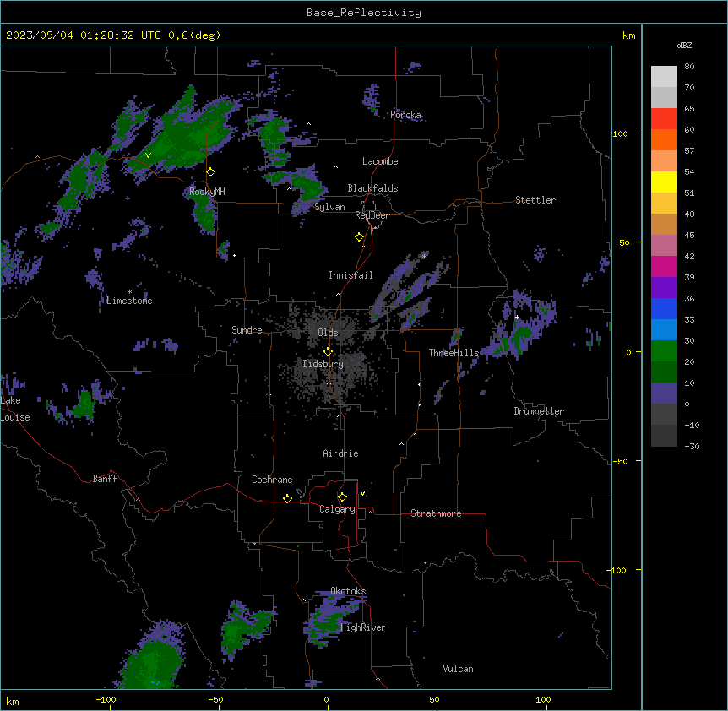
Task: Click the white asterisk northeast of Innisfail
Action: [424, 256]
